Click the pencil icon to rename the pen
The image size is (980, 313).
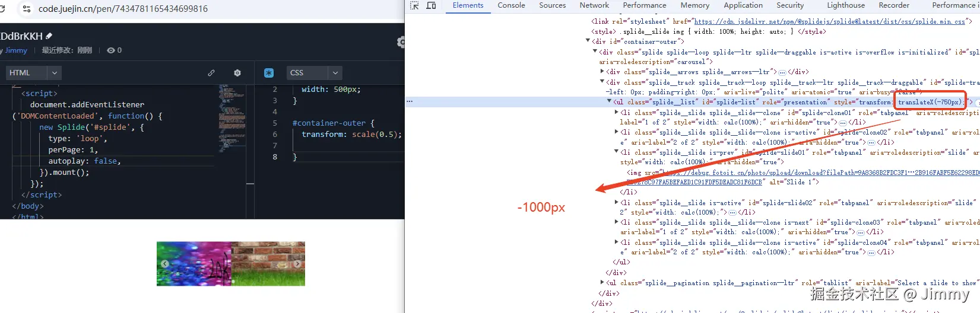click(49, 36)
